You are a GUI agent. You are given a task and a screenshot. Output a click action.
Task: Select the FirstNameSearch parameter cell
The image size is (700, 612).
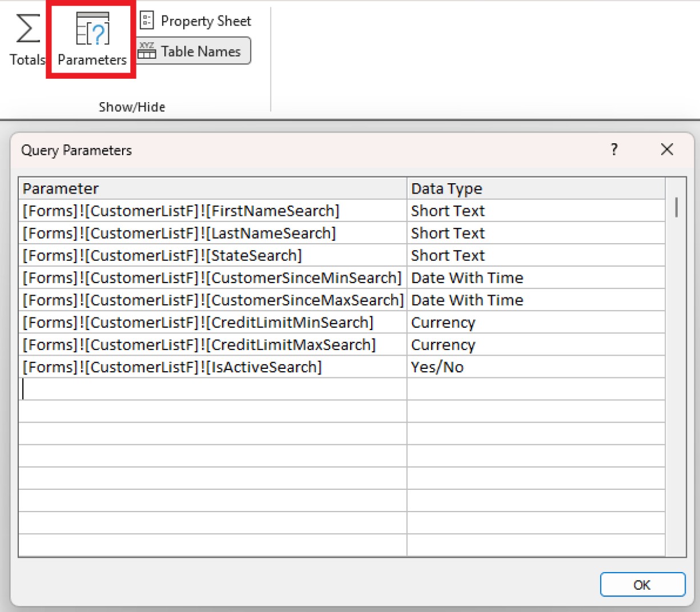point(213,211)
